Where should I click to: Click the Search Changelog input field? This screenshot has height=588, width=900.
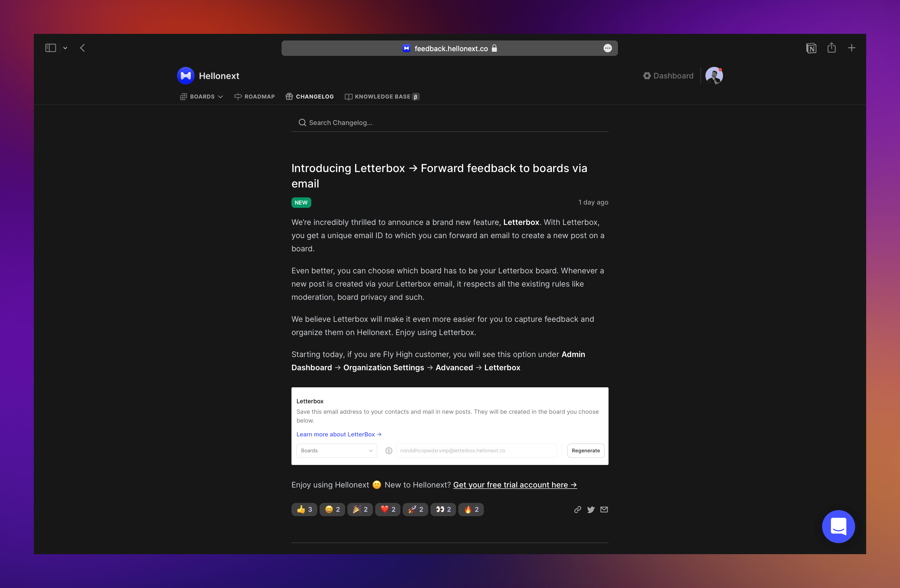[450, 122]
